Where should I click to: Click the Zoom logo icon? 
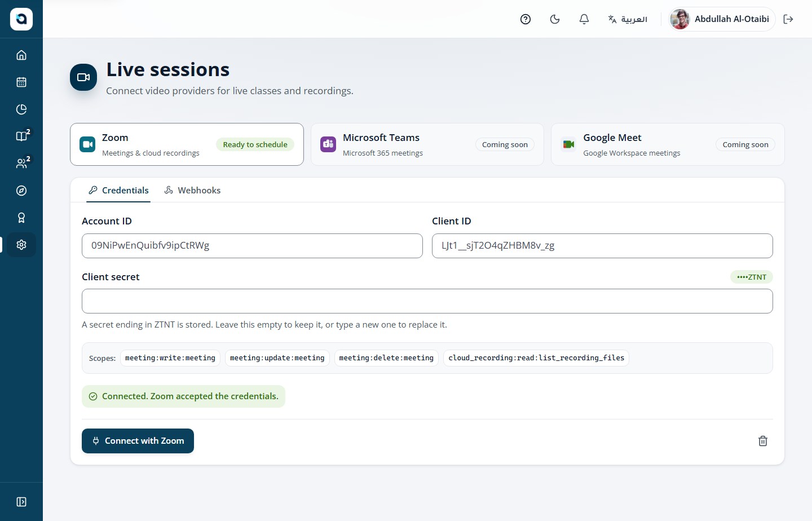coord(87,144)
